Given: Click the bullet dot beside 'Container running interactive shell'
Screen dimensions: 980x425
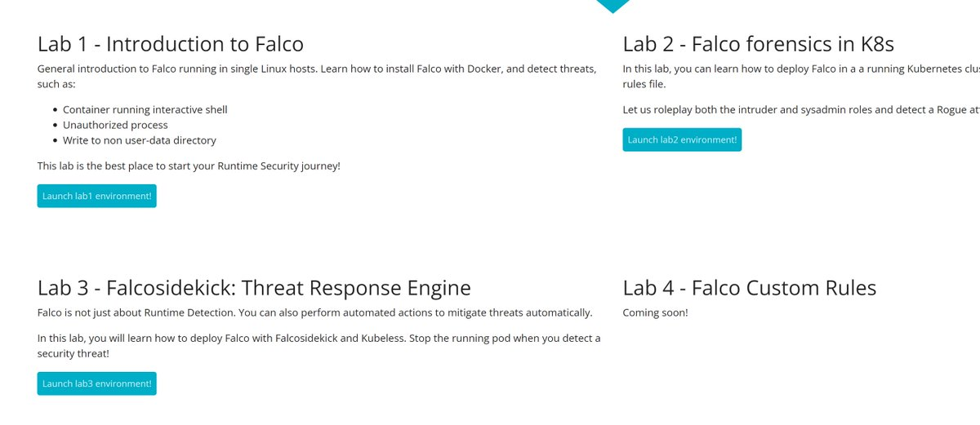Looking at the screenshot, I should coord(55,110).
